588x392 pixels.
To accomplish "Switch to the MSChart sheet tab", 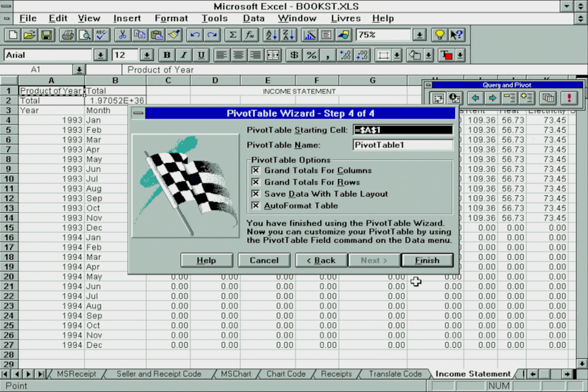I will click(x=235, y=374).
